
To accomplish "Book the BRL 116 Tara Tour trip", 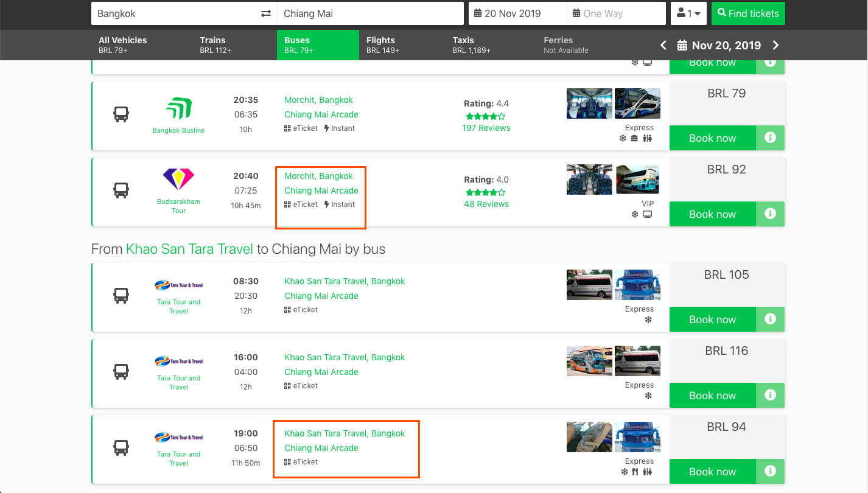I will click(x=712, y=396).
